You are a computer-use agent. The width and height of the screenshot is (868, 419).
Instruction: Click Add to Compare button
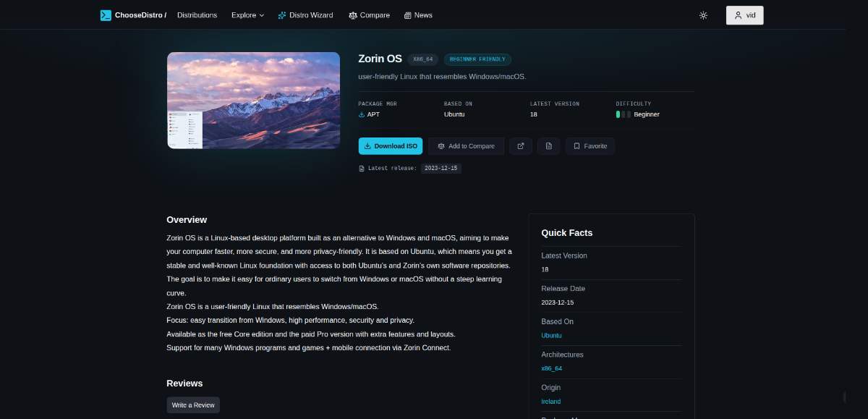click(x=466, y=146)
